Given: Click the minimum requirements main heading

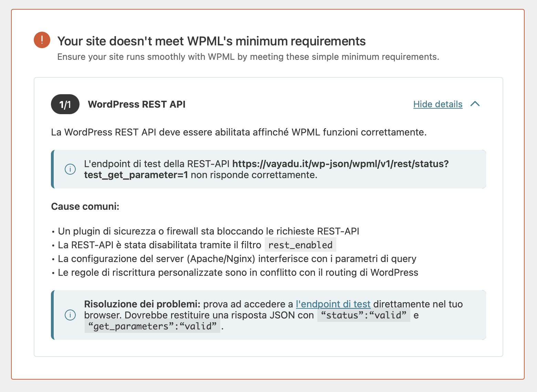Looking at the screenshot, I should point(211,41).
